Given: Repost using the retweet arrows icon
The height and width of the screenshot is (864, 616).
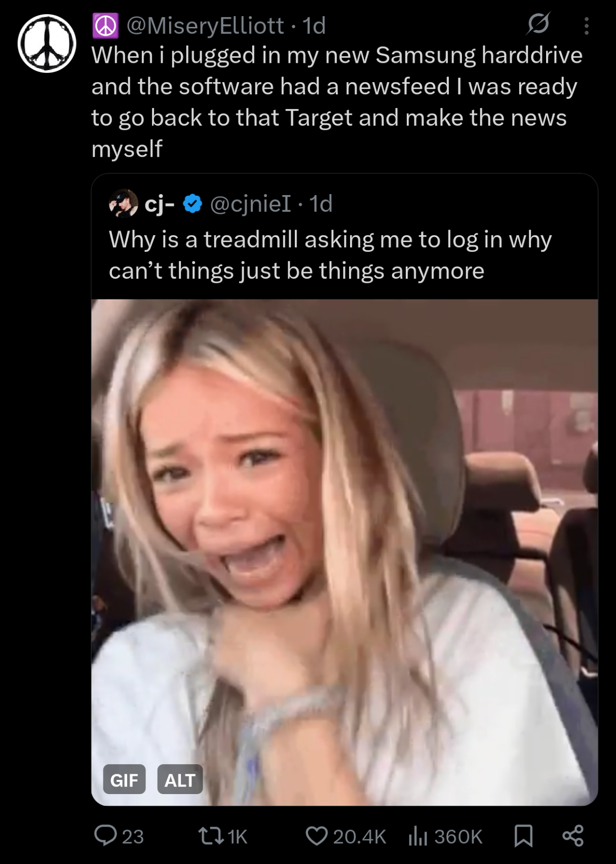Looking at the screenshot, I should [x=211, y=836].
